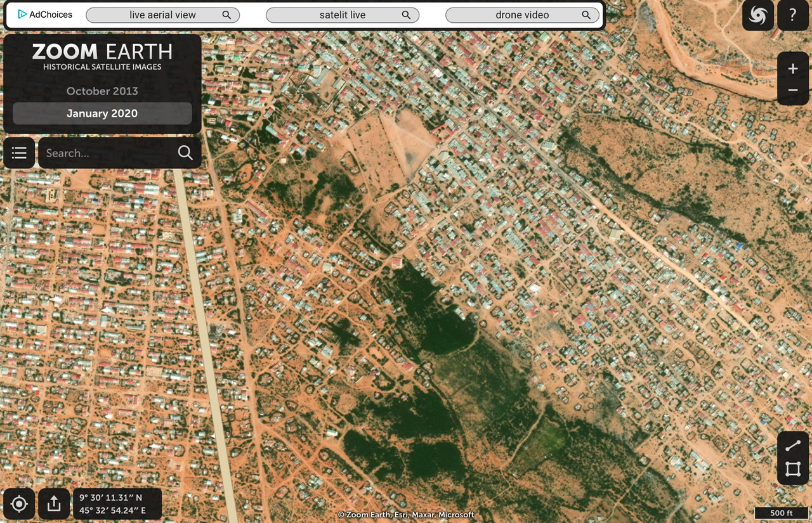This screenshot has width=812, height=523.
Task: Zoom out with the minus button
Action: (x=793, y=91)
